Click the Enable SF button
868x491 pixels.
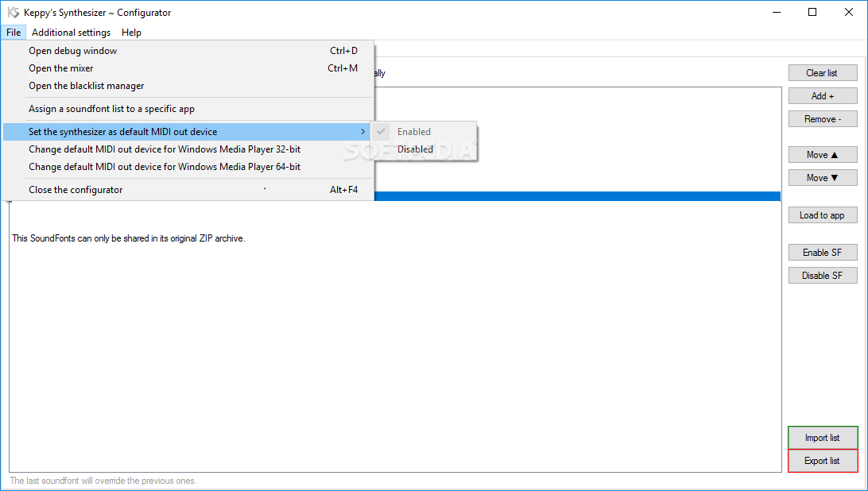tap(823, 253)
